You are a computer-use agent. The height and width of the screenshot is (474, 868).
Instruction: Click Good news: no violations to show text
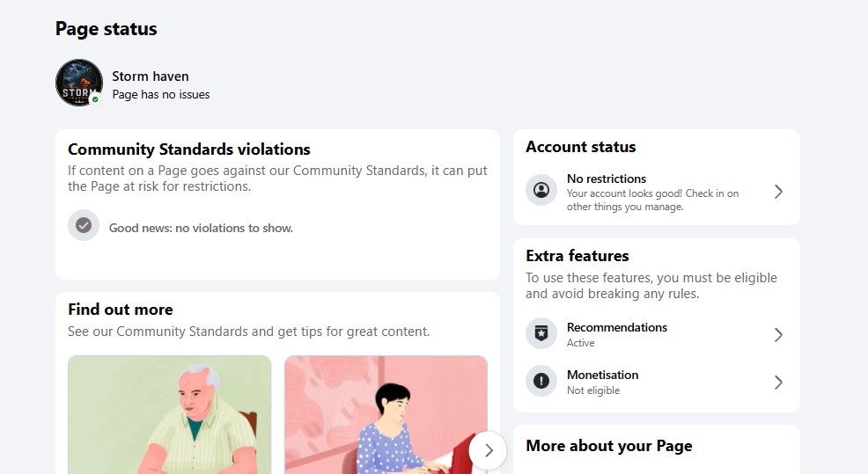201,228
